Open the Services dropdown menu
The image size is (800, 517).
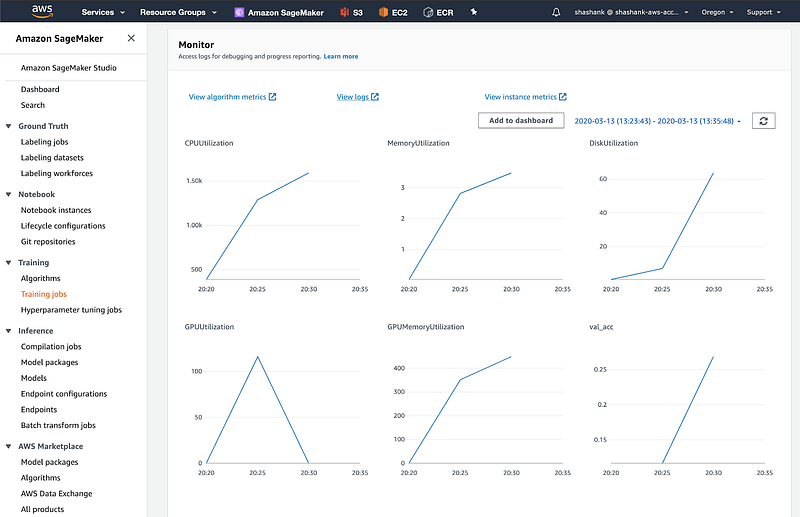click(103, 13)
